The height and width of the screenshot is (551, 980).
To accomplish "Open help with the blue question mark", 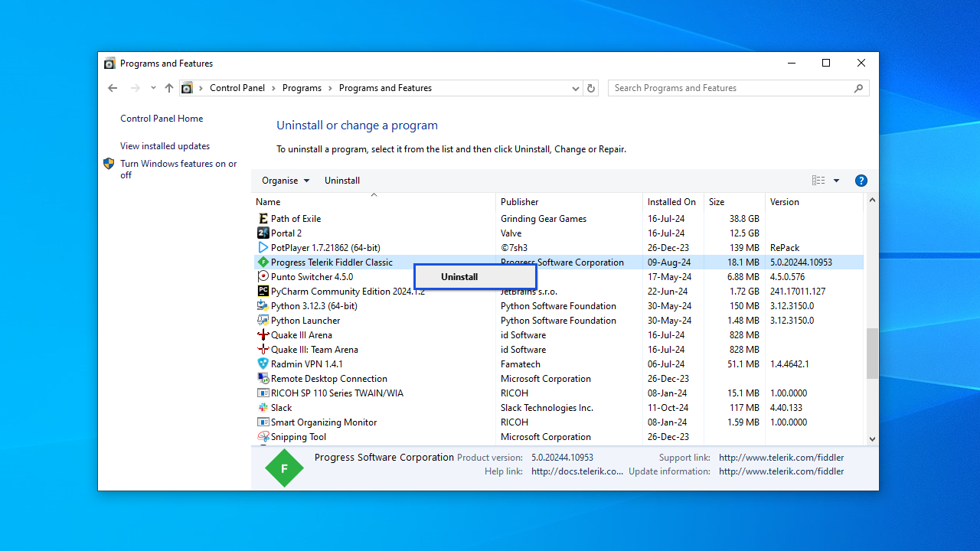I will (861, 181).
